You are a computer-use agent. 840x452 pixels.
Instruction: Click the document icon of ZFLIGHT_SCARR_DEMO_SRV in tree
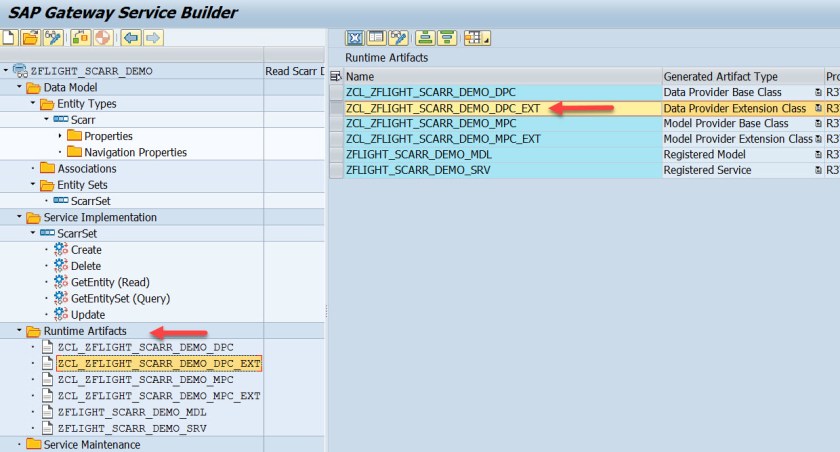48,428
